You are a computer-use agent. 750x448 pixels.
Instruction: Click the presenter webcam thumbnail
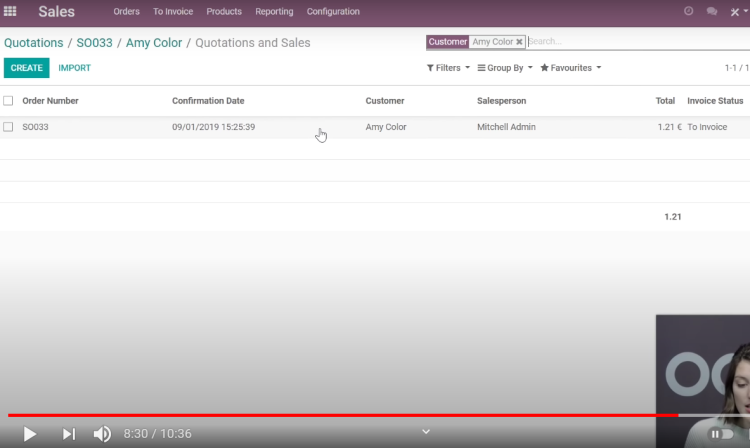click(x=703, y=381)
